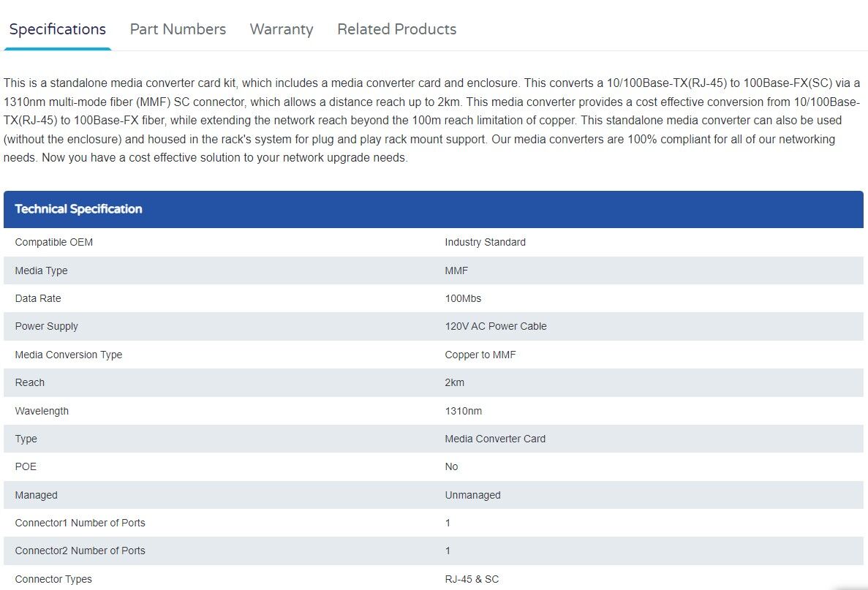Click the 'POE' label
Screen dimensions: 868x590
point(26,466)
